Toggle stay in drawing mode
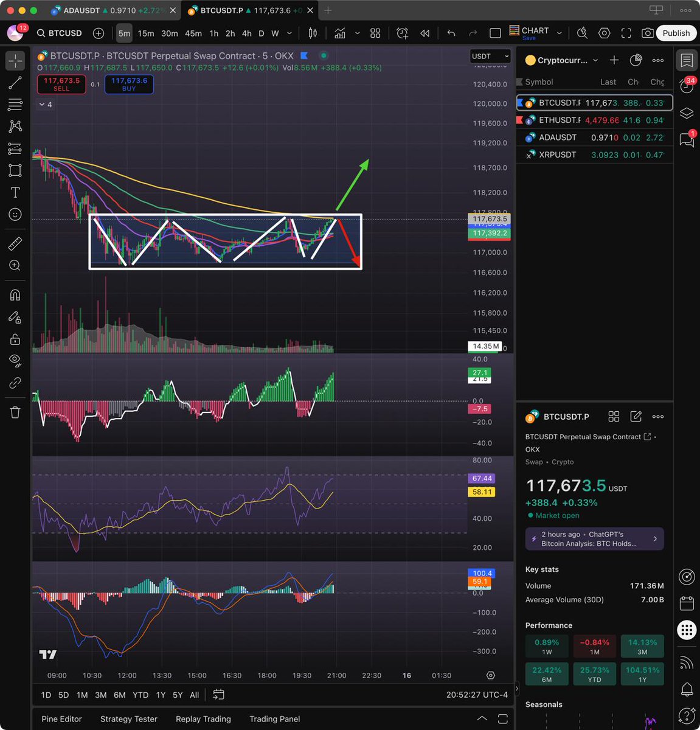This screenshot has height=730, width=700. pos(15,317)
